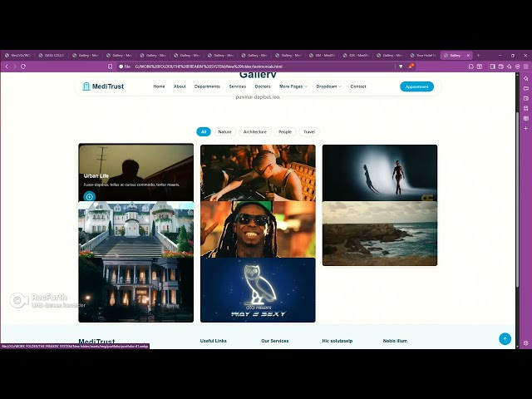Open the Urban Life gallery card
Viewport: 532px width, 399px height.
click(136, 172)
